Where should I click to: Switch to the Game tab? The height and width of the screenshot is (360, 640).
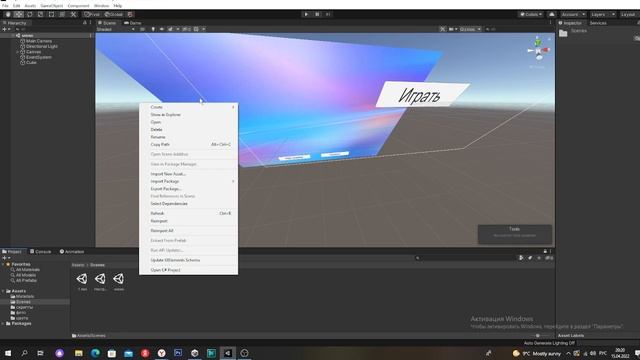[x=132, y=23]
